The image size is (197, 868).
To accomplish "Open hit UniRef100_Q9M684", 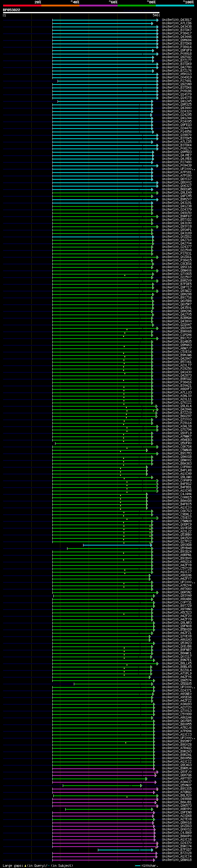I will point(176,40).
